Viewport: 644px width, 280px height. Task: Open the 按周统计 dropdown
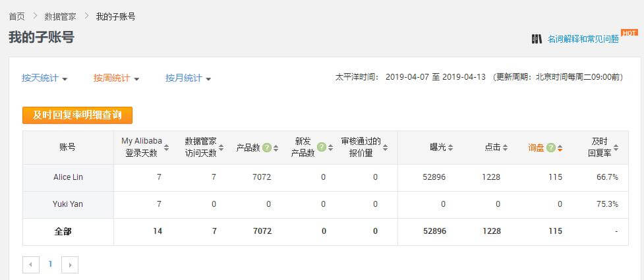[x=116, y=78]
